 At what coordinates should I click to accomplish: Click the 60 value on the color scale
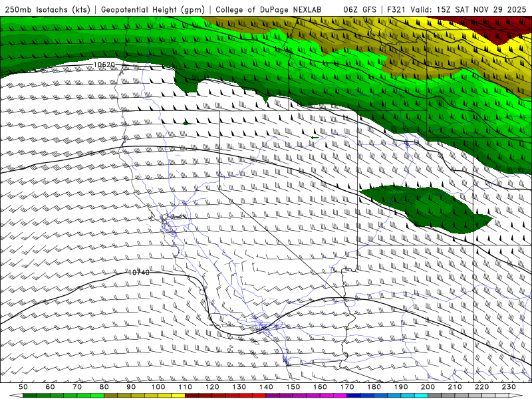pos(50,387)
